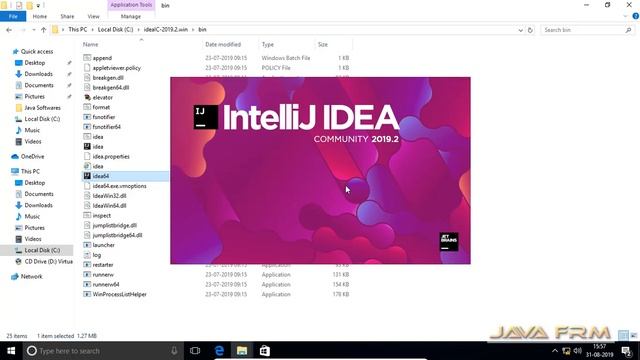Select the fsnotifier64 file
The width and height of the screenshot is (640, 360).
pos(107,127)
